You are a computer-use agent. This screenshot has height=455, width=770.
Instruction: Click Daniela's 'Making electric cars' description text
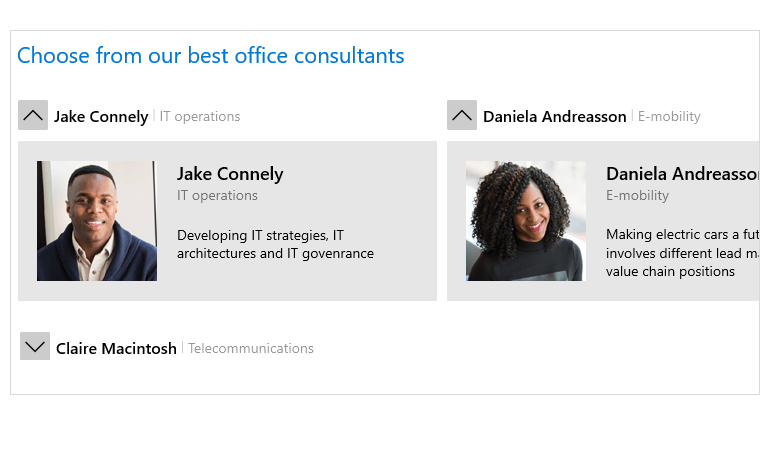682,253
